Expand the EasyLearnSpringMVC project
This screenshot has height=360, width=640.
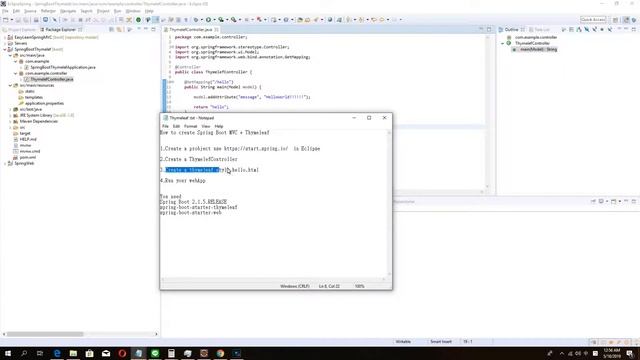(x=4, y=37)
